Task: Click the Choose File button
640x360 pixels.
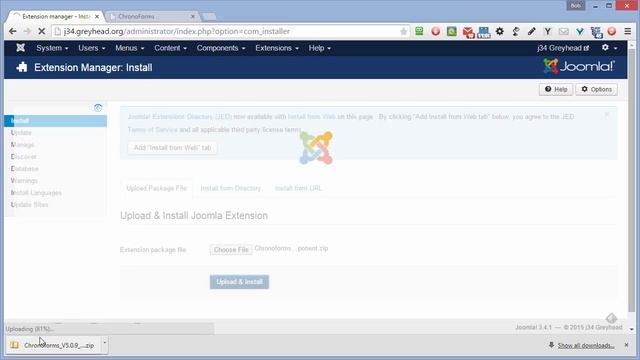Action: tap(231, 249)
